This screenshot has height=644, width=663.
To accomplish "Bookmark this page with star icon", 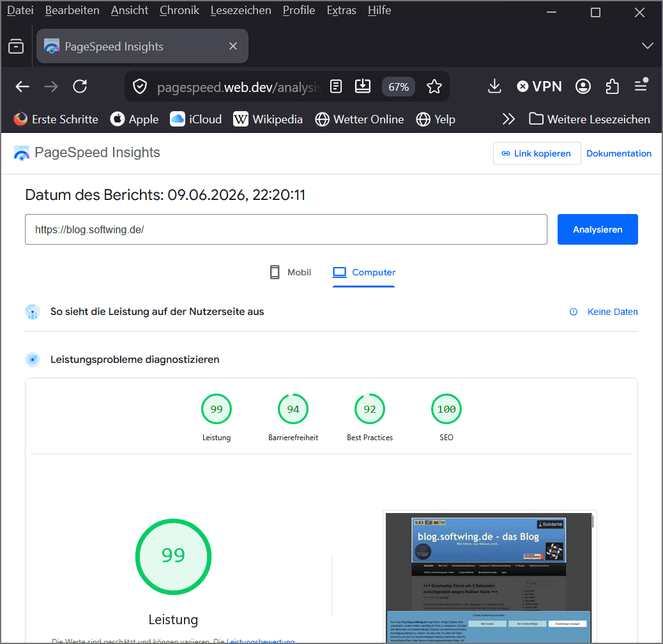I will (434, 87).
